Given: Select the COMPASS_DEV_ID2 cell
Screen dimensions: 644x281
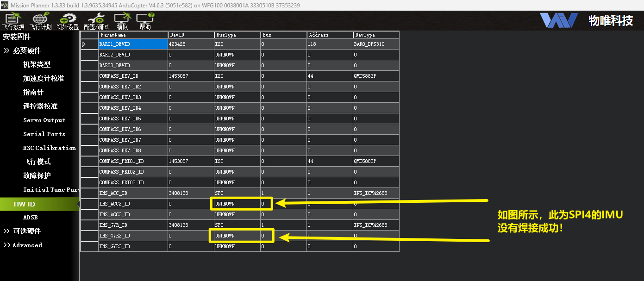Looking at the screenshot, I should click(x=133, y=87).
